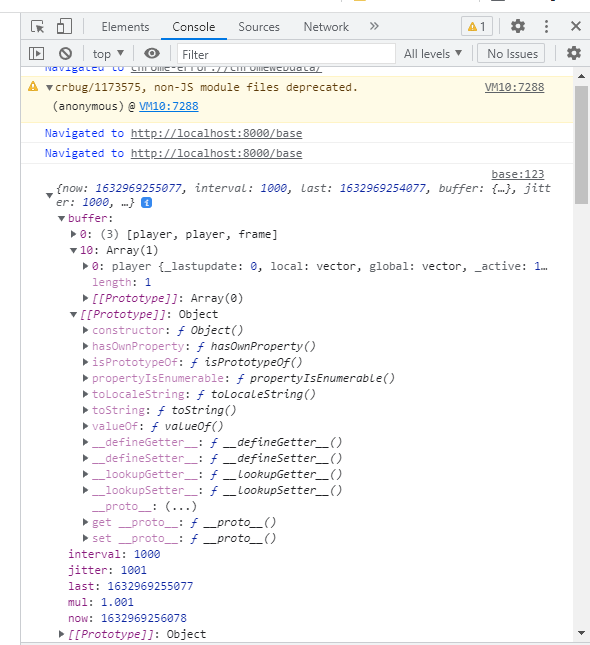Invoke the __proto__ getter (...) value
The image size is (590, 645).
181,506
